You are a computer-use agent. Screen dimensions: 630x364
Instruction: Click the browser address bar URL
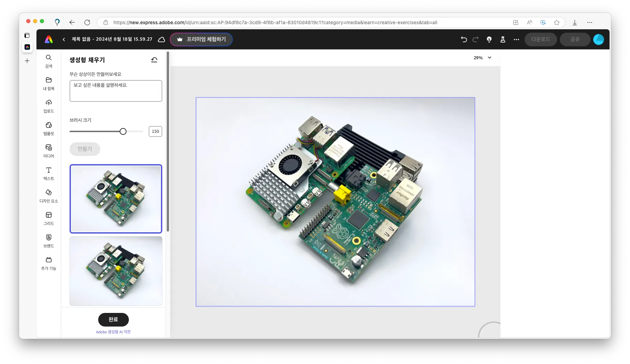tap(275, 22)
